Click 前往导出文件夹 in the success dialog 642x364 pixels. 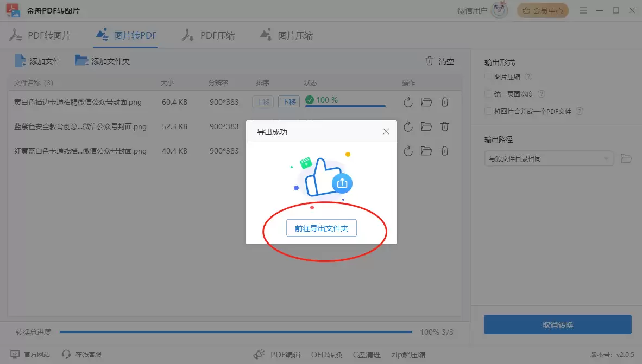321,228
